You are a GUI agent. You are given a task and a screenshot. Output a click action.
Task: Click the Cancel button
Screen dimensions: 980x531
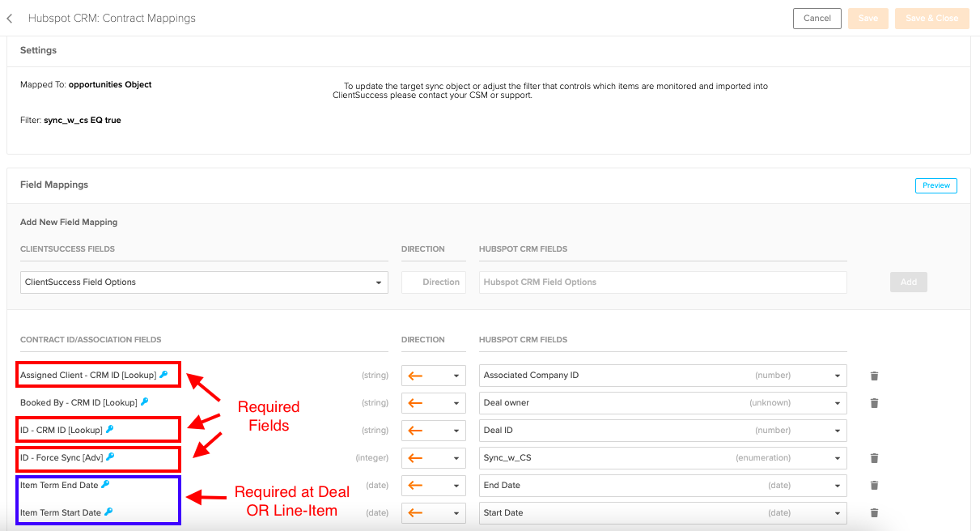click(x=817, y=19)
